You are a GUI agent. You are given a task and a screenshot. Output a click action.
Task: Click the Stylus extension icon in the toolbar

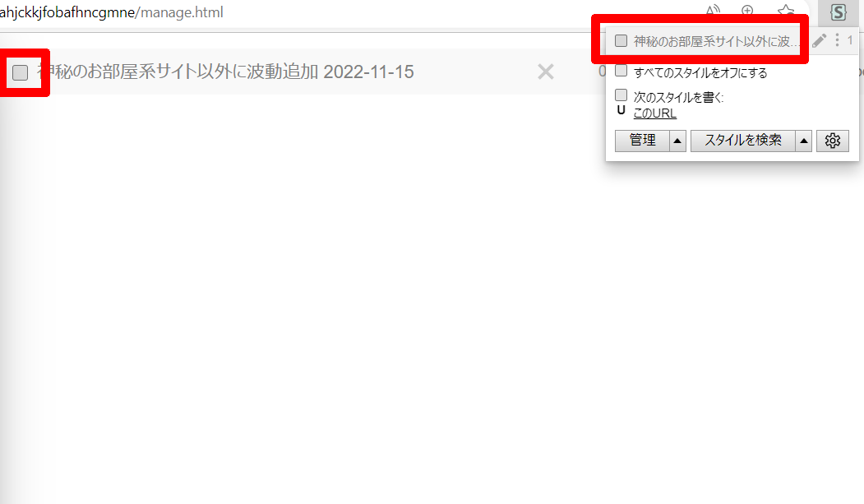pyautogui.click(x=838, y=12)
